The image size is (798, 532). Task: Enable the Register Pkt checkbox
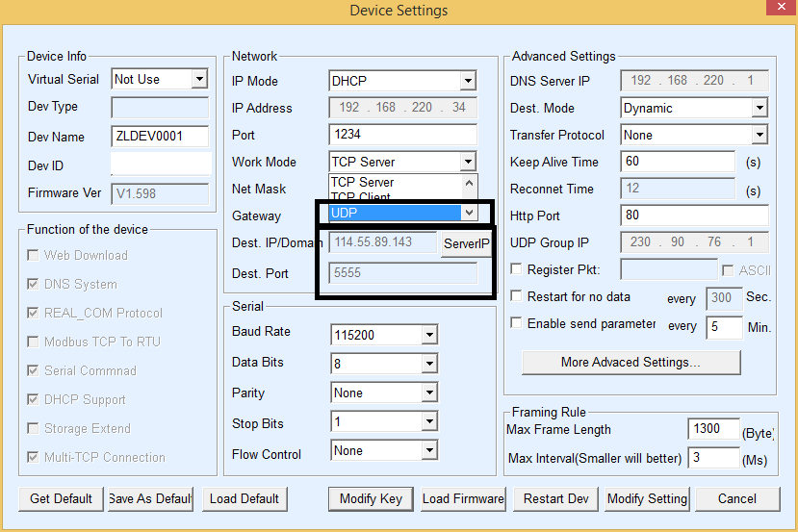click(517, 269)
